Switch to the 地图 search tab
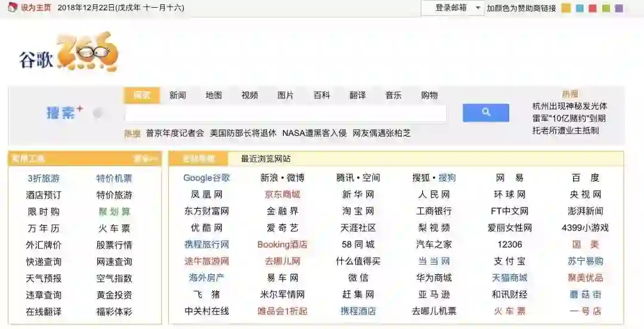Viewport: 644px width, 329px height. [213, 95]
